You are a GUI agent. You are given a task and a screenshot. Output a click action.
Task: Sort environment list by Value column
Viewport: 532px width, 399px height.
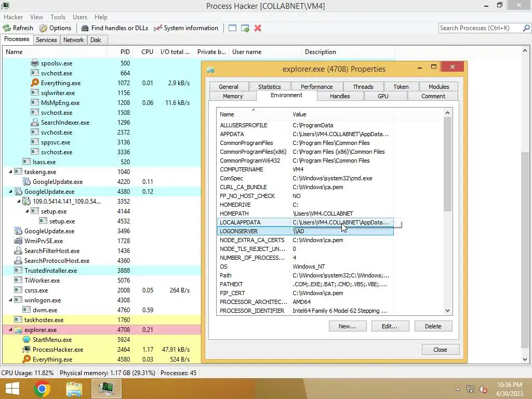pyautogui.click(x=341, y=114)
